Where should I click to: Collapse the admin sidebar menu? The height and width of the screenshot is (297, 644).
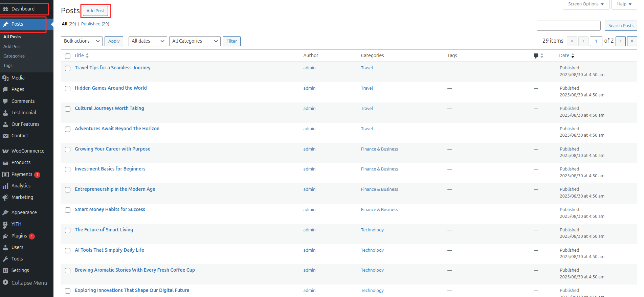tap(25, 283)
